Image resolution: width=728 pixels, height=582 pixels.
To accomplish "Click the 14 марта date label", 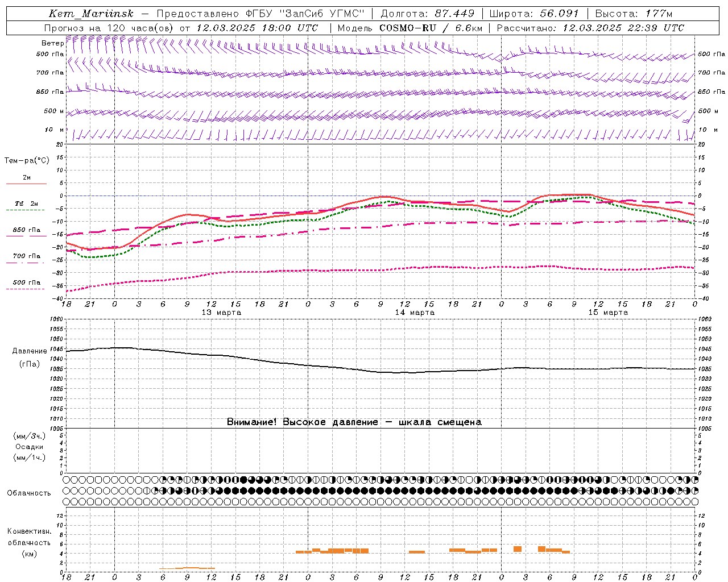I will 415,312.
